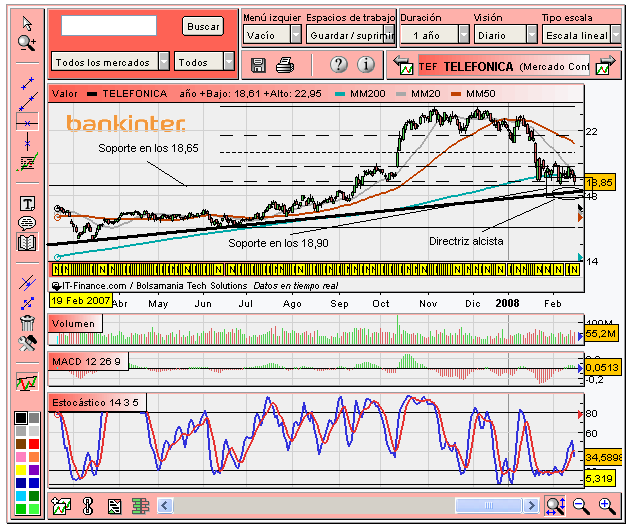Click the printer icon
This screenshot has height=530, width=630.
tap(285, 65)
